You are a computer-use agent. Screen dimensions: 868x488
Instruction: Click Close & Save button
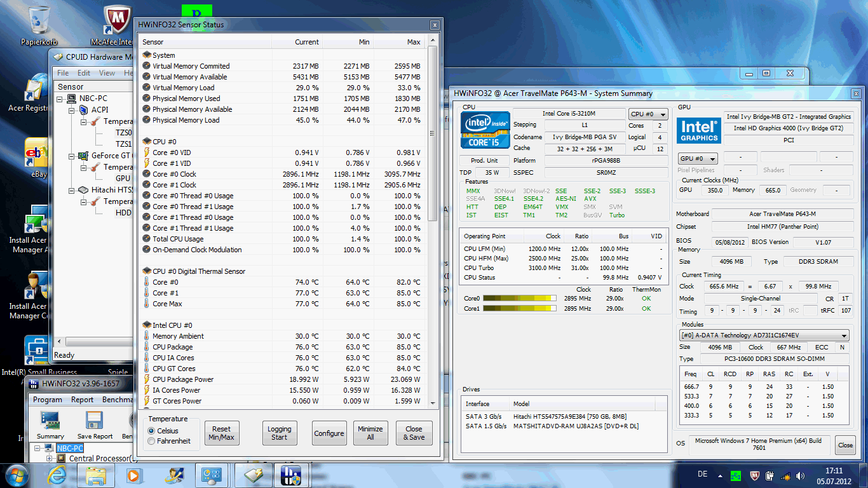click(x=414, y=433)
